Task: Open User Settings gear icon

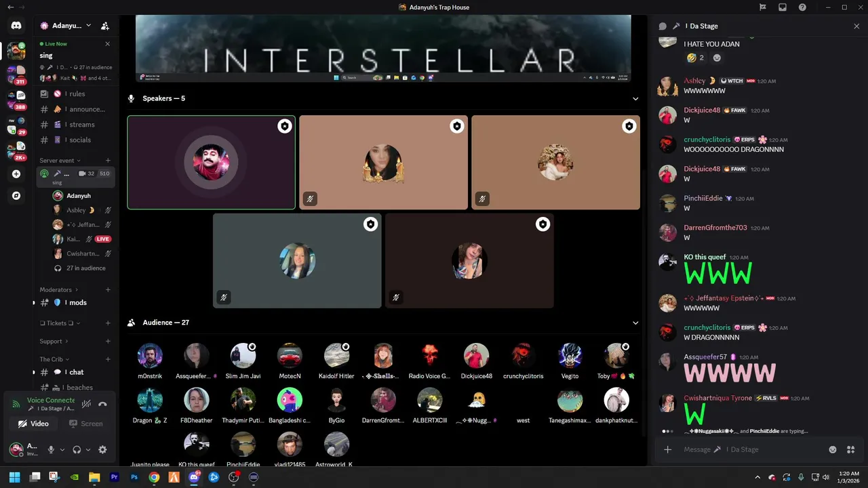Action: pos(102,449)
